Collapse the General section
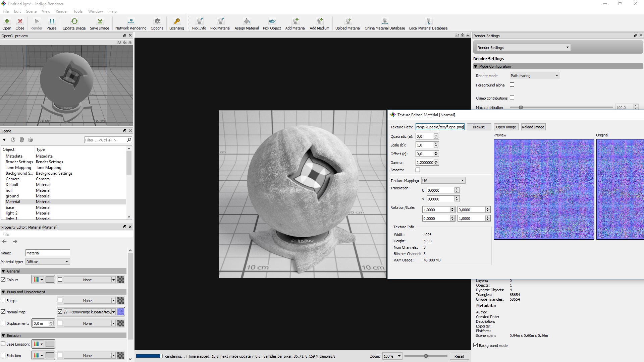Viewport: 644px width, 362px height. point(3,271)
